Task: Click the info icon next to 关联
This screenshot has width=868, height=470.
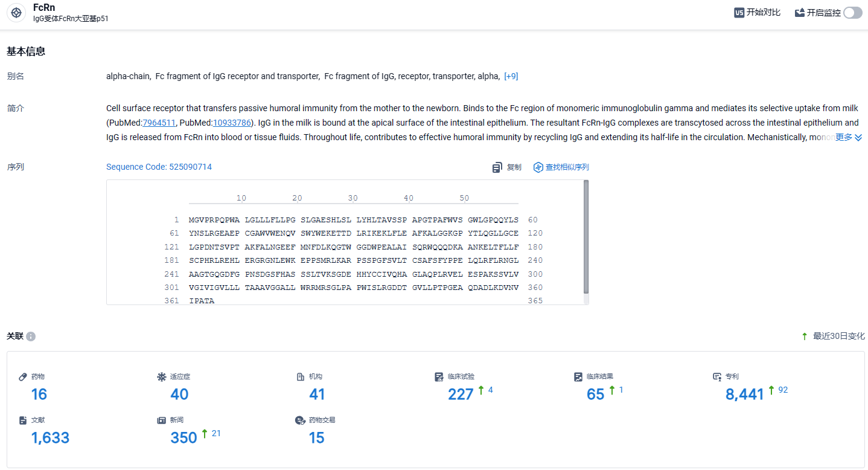Action: [x=31, y=336]
